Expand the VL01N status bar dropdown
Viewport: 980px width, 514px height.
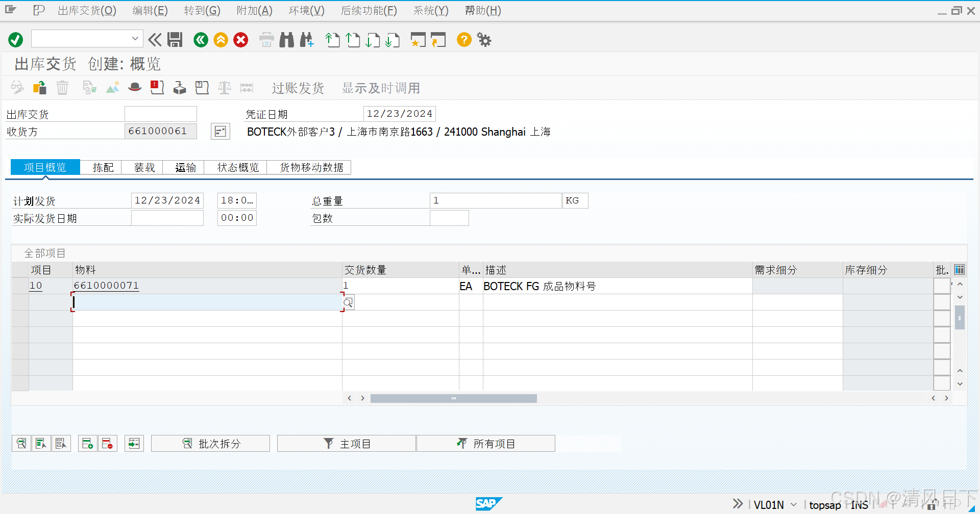tap(794, 504)
